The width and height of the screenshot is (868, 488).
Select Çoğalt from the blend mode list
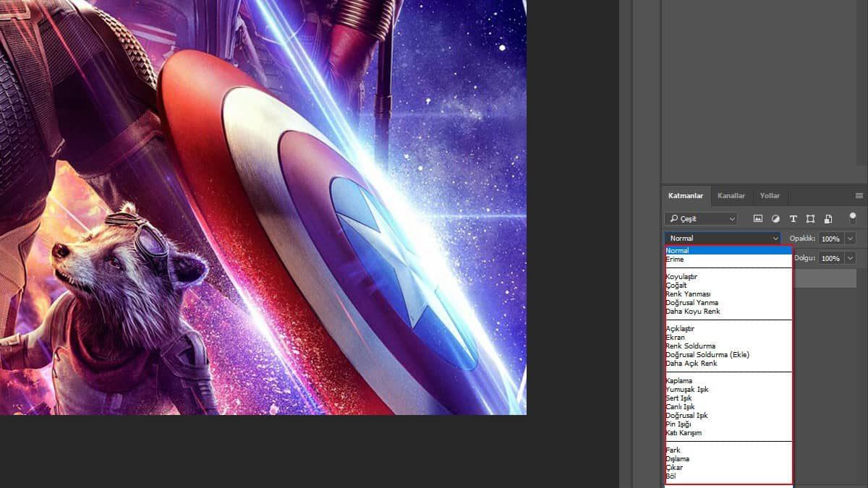click(x=677, y=285)
